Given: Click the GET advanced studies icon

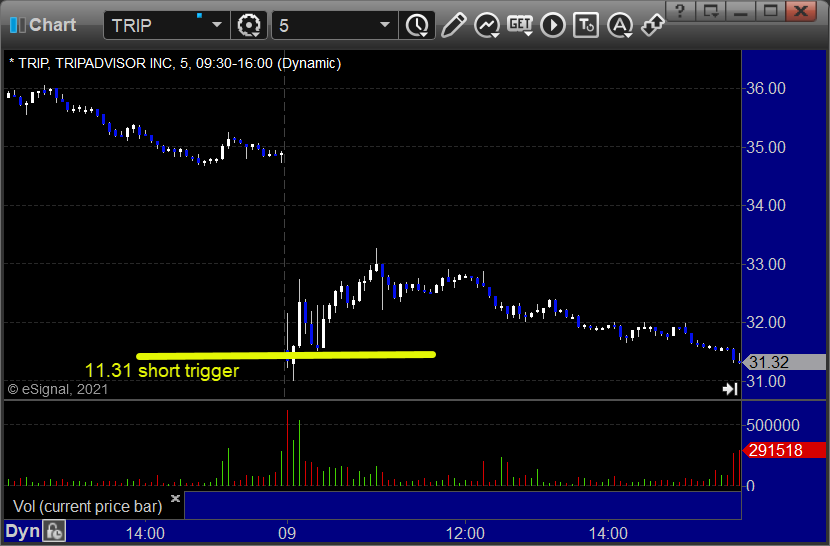Looking at the screenshot, I should click(x=520, y=25).
